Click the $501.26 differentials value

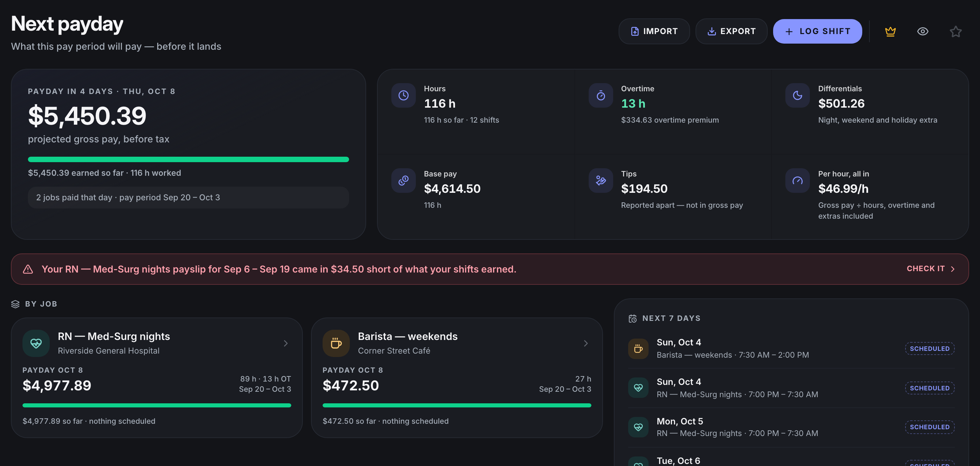click(841, 103)
